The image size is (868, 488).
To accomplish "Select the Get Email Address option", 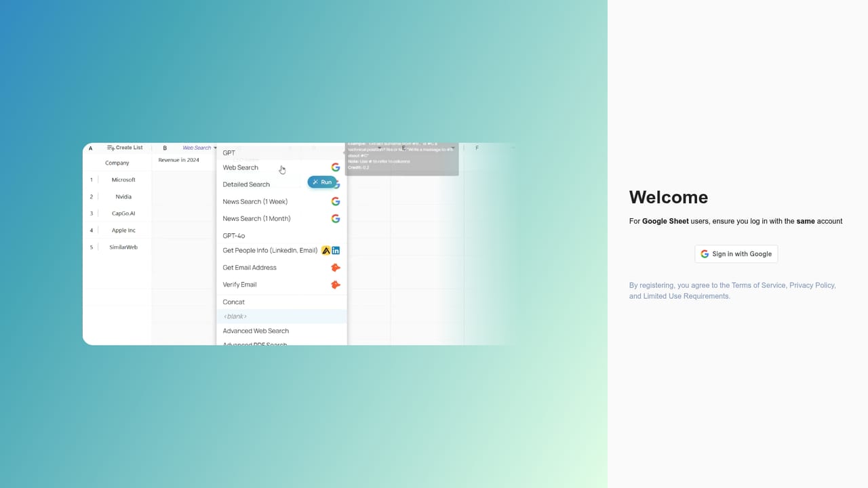I will click(250, 268).
